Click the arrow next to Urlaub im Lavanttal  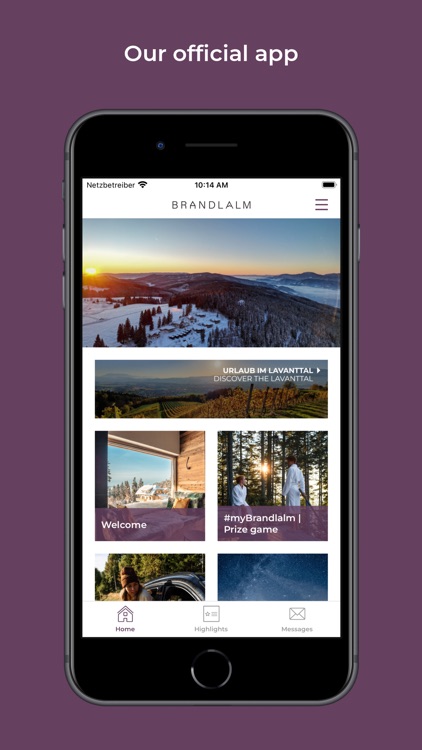[x=318, y=370]
